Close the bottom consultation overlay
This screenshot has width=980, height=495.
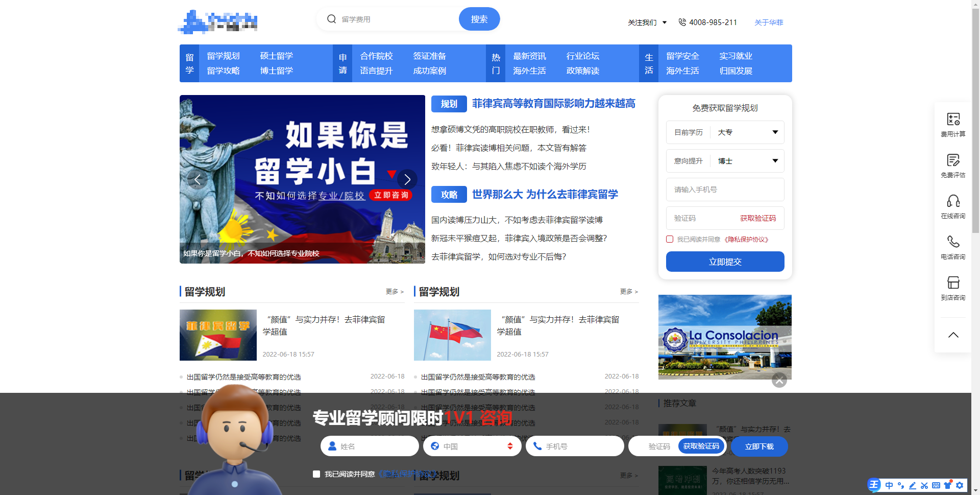coord(779,380)
